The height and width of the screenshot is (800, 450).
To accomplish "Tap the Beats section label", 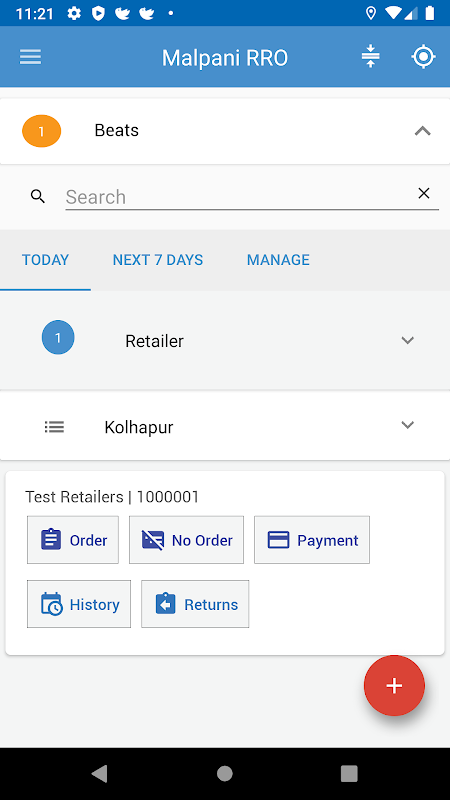I will pyautogui.click(x=116, y=131).
